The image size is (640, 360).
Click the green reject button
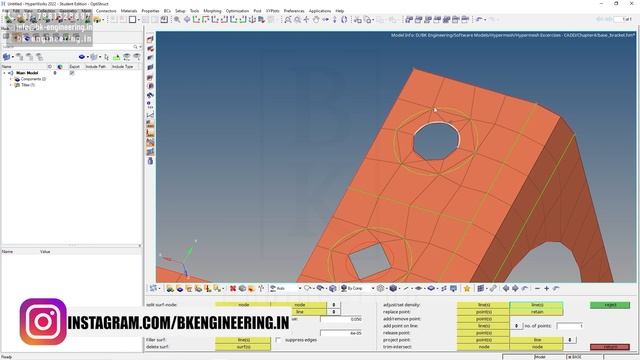pos(610,305)
